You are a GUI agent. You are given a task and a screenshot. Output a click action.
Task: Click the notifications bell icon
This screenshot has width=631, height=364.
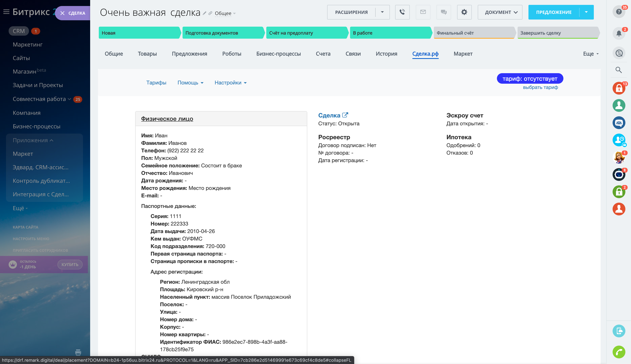619,33
